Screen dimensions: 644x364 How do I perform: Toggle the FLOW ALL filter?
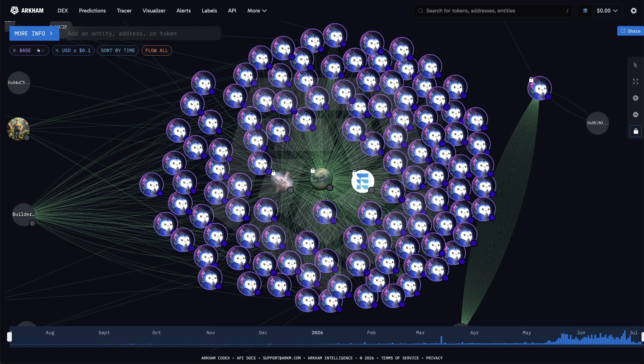point(157,51)
